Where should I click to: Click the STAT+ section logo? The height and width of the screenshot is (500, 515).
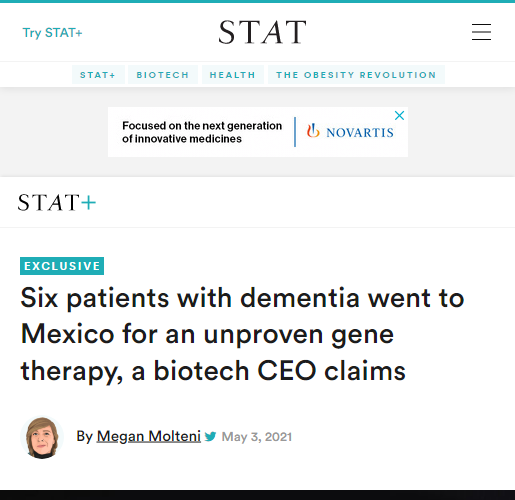(57, 202)
